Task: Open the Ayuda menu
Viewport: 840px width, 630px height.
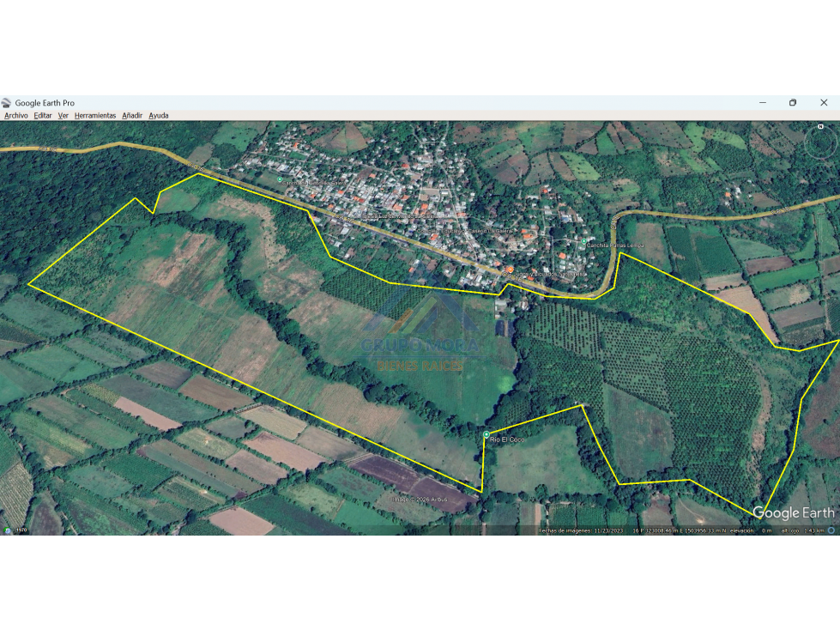Action: (x=159, y=116)
